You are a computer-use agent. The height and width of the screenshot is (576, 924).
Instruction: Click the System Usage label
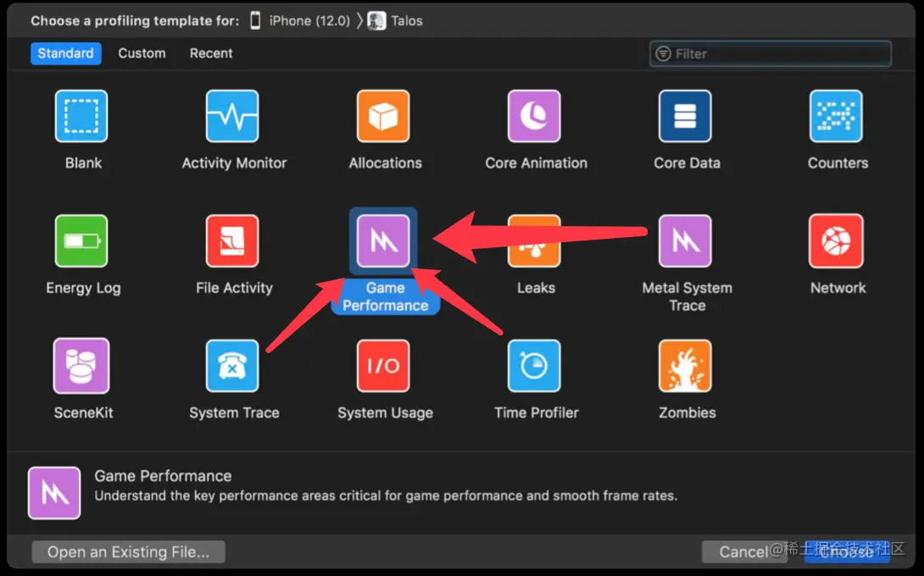[386, 413]
